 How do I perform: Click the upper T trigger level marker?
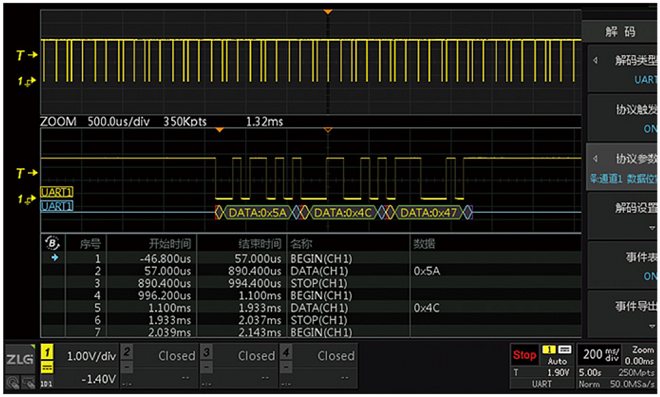click(x=27, y=55)
